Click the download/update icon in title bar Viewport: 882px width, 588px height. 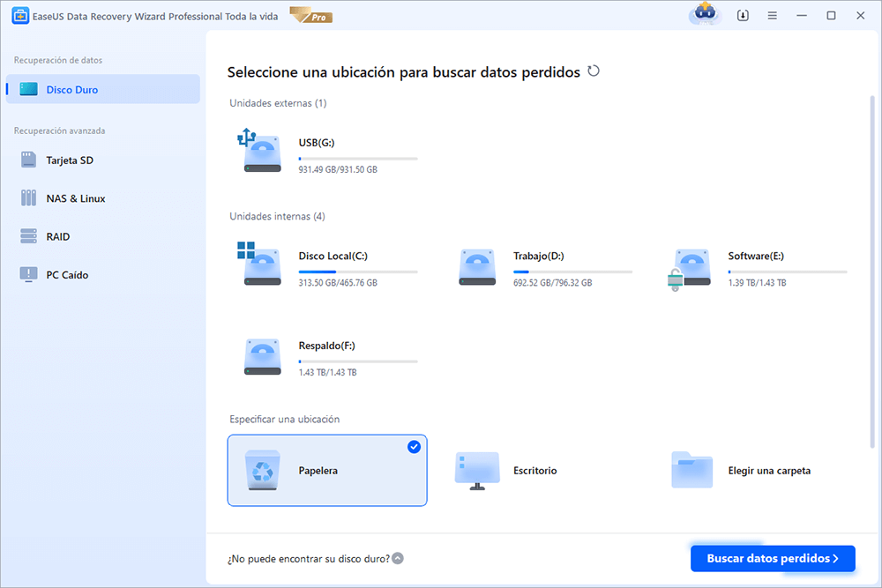pyautogui.click(x=743, y=16)
